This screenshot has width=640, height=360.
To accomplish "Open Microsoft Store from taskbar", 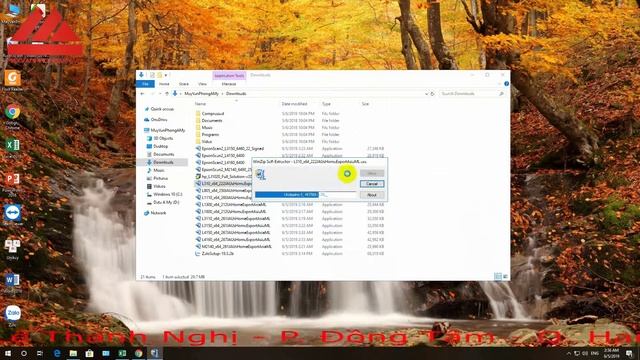I will pyautogui.click(x=89, y=353).
